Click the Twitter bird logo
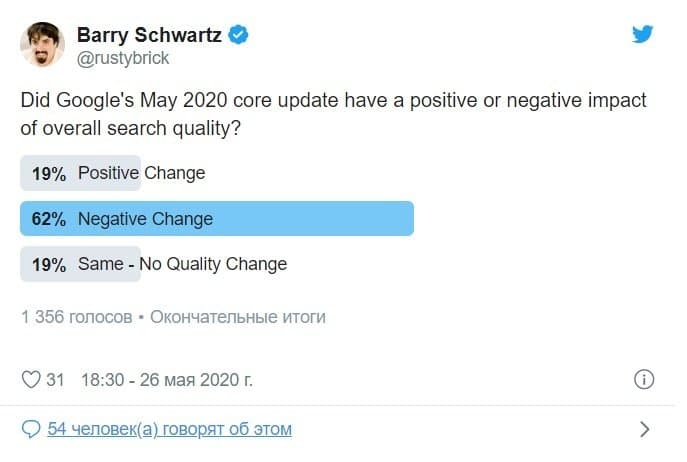Viewport: 687px width, 462px height. (642, 34)
